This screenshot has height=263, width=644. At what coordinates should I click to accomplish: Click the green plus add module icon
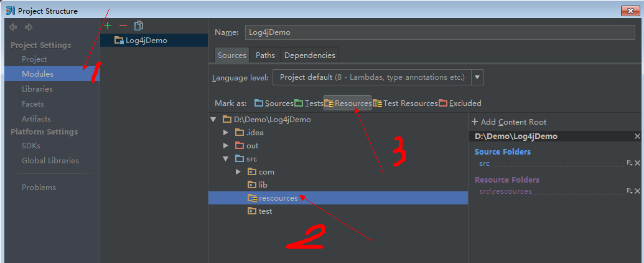tap(108, 26)
